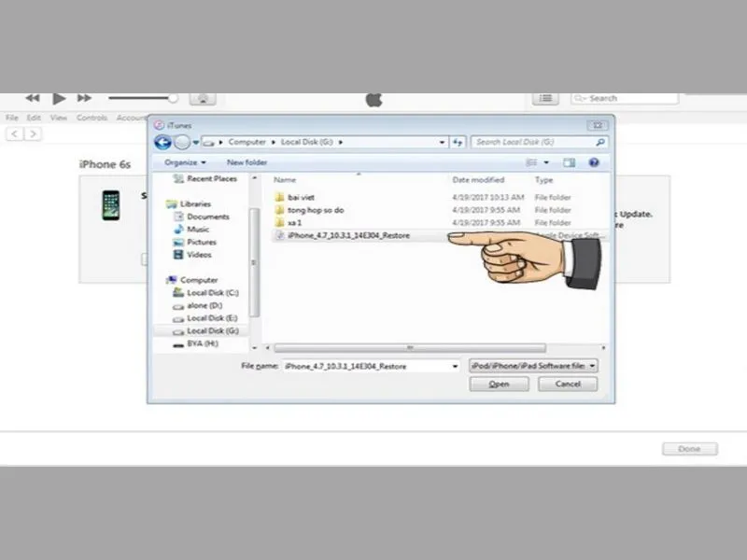Click the fast-forward button in iTunes
This screenshot has height=560, width=747.
pos(84,98)
